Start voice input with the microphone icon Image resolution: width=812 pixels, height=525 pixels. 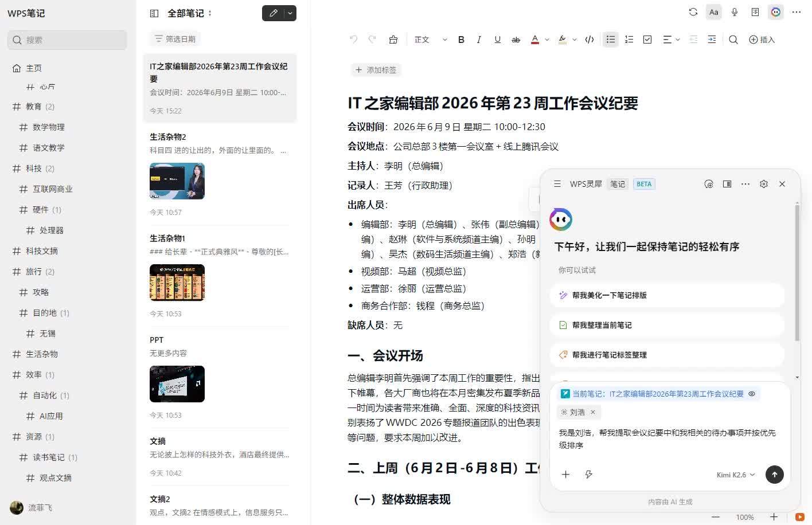coord(735,12)
